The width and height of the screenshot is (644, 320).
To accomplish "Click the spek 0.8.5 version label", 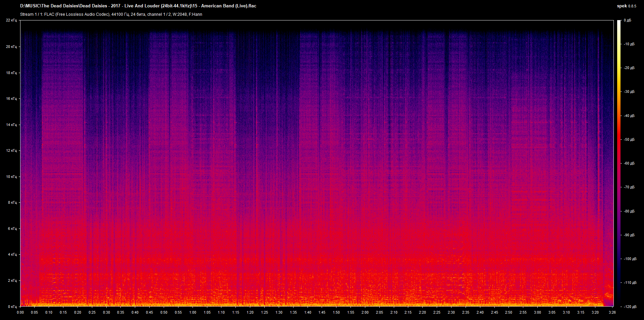I will click(626, 6).
